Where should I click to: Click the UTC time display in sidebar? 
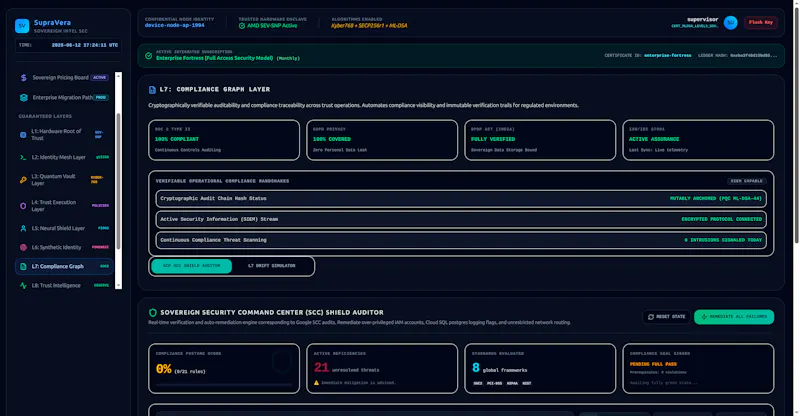tap(85, 45)
